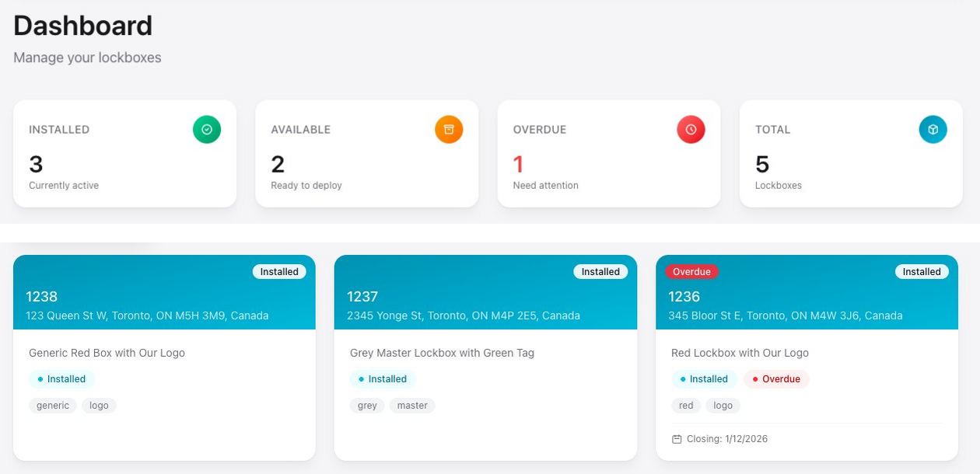Select the grey tag on lockbox 1237
The width and height of the screenshot is (980, 474).
tap(366, 405)
